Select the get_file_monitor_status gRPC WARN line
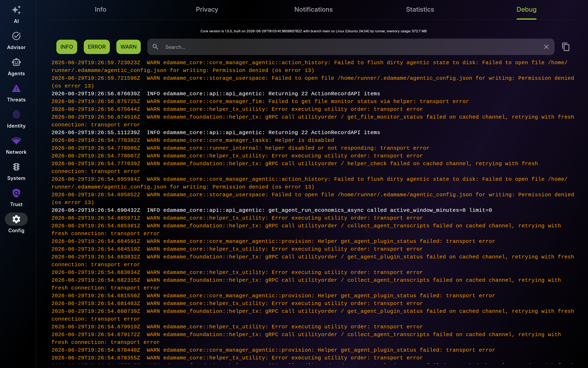588x368 pixels. point(313,121)
